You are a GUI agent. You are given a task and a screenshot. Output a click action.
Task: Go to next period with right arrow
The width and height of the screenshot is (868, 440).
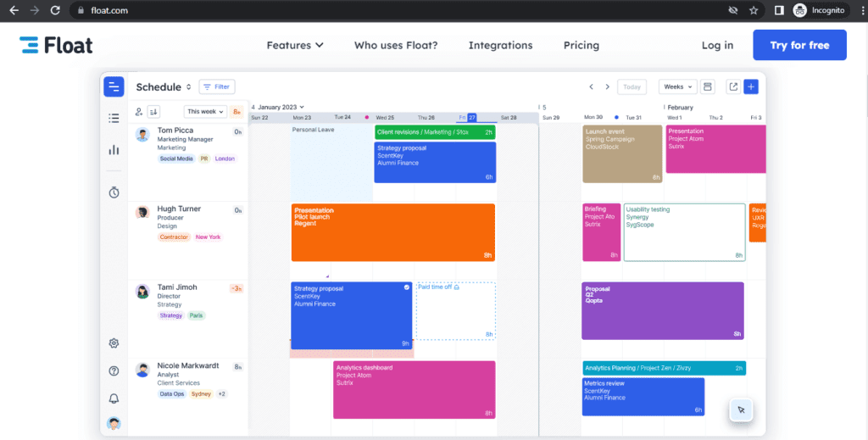coord(607,86)
